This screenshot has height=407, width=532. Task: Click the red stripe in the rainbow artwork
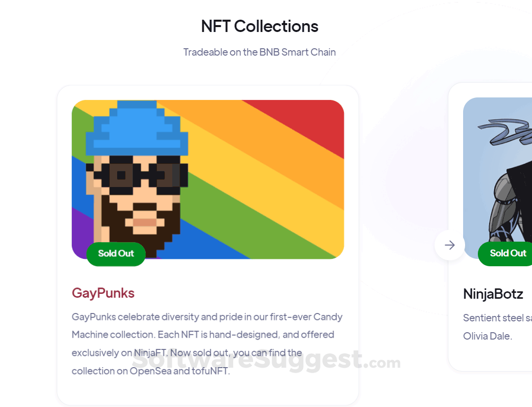(305, 122)
